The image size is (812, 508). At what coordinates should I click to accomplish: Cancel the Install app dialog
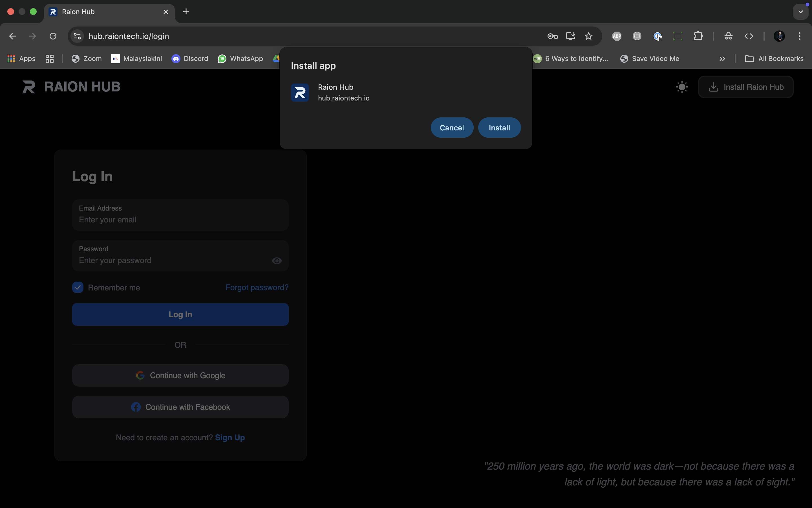[452, 128]
